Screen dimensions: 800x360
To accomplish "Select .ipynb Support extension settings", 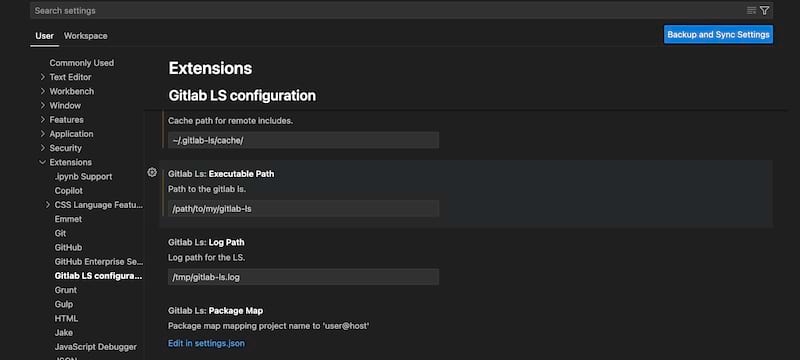I will click(x=83, y=176).
